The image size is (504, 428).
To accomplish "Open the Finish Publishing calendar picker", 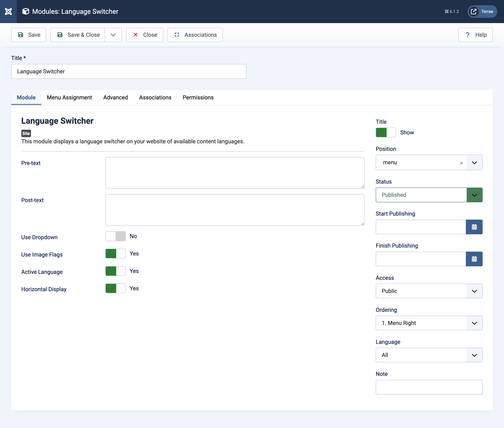I will (x=474, y=259).
